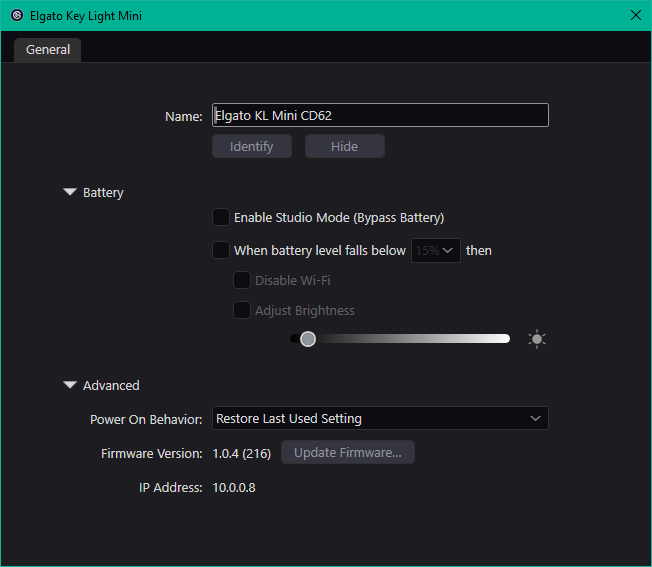Click the firmware version 1.0.4 (216) text

click(x=242, y=453)
